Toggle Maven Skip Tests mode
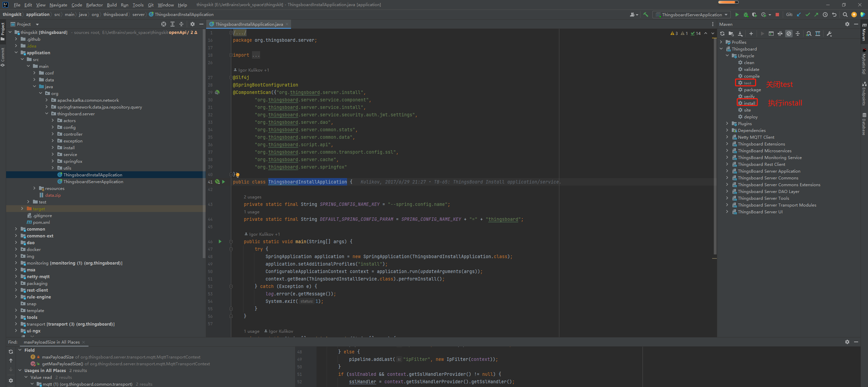Image resolution: width=868 pixels, height=387 pixels. click(789, 34)
